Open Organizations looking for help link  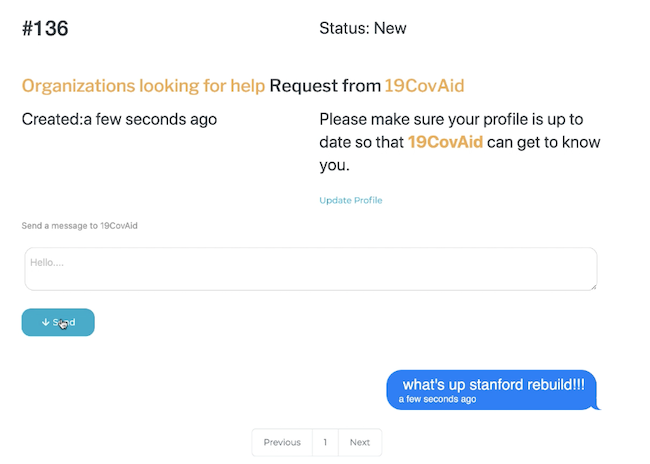click(x=143, y=86)
